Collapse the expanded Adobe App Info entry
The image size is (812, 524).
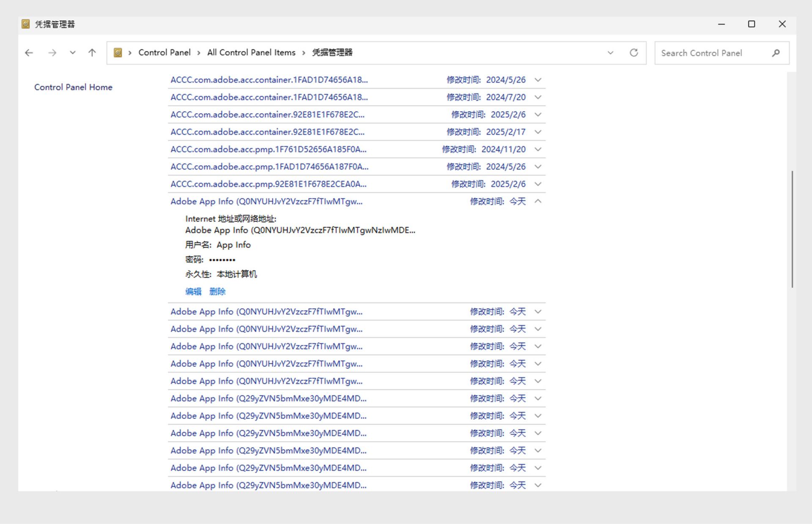pos(538,202)
